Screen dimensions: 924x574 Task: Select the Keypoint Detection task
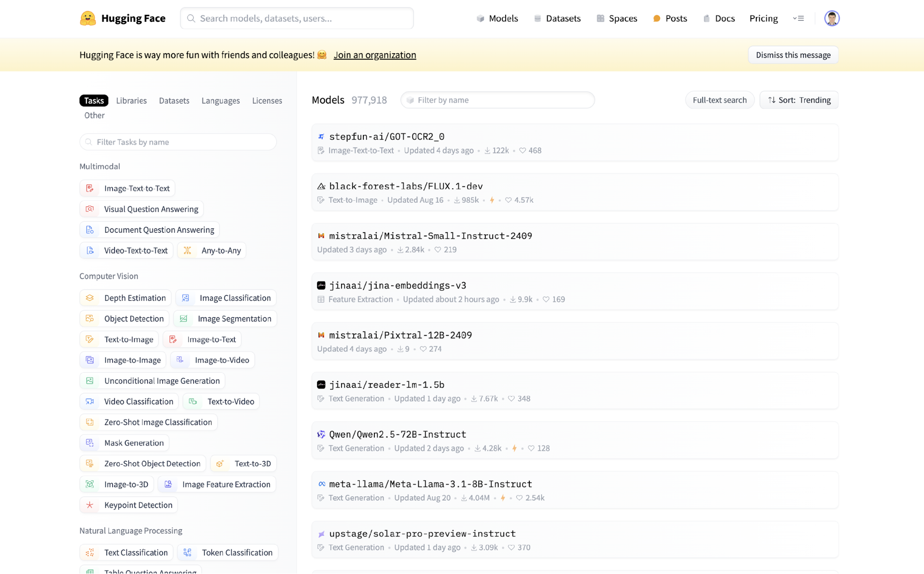129,505
